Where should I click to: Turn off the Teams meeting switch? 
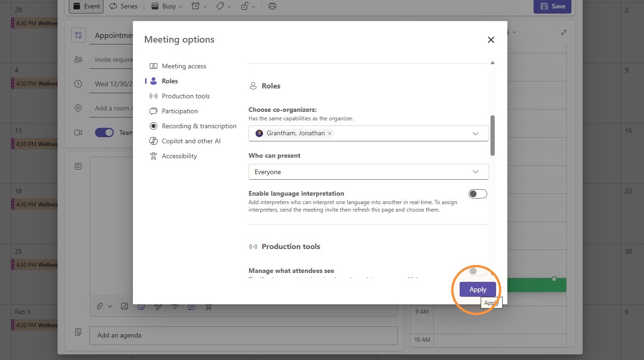pos(104,132)
